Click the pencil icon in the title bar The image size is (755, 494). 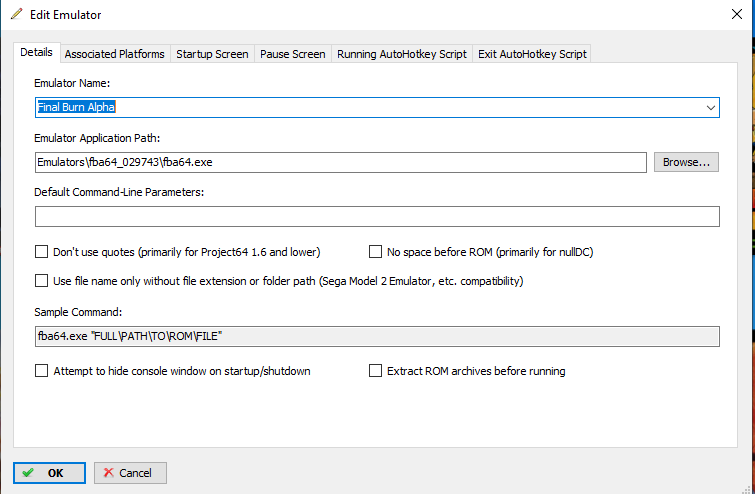click(x=16, y=14)
